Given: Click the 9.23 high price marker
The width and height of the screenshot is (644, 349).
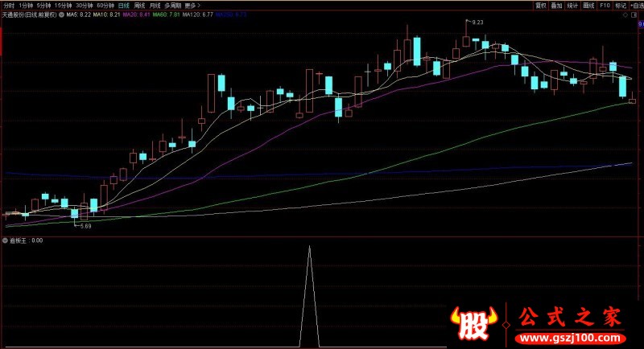Looking at the screenshot, I should tap(477, 23).
